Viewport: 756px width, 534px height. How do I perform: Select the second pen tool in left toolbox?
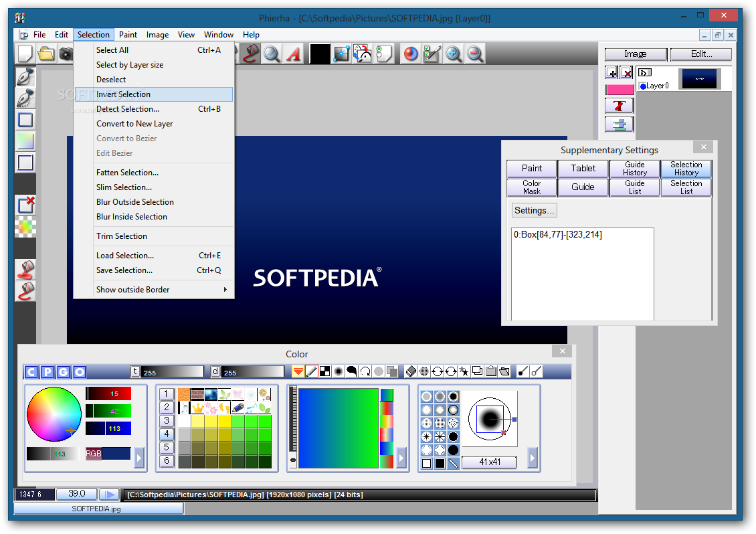pyautogui.click(x=25, y=98)
